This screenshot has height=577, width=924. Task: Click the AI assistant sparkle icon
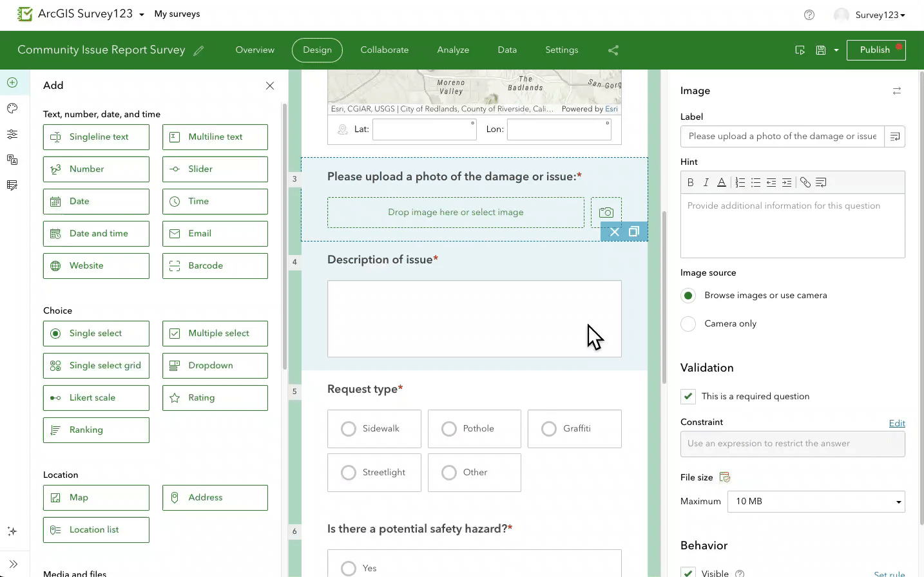pos(12,531)
